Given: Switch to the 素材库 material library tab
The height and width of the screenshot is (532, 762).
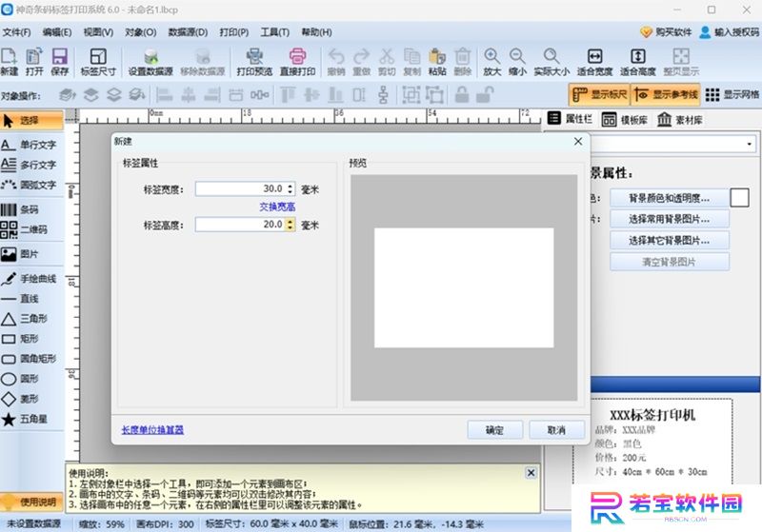Looking at the screenshot, I should pyautogui.click(x=680, y=119).
